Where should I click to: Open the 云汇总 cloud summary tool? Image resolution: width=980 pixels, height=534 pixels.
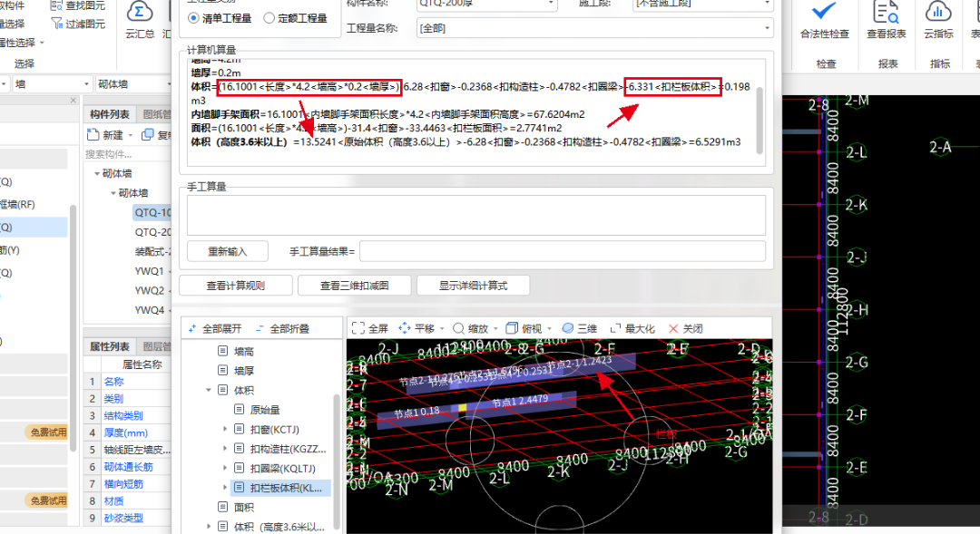pyautogui.click(x=140, y=19)
